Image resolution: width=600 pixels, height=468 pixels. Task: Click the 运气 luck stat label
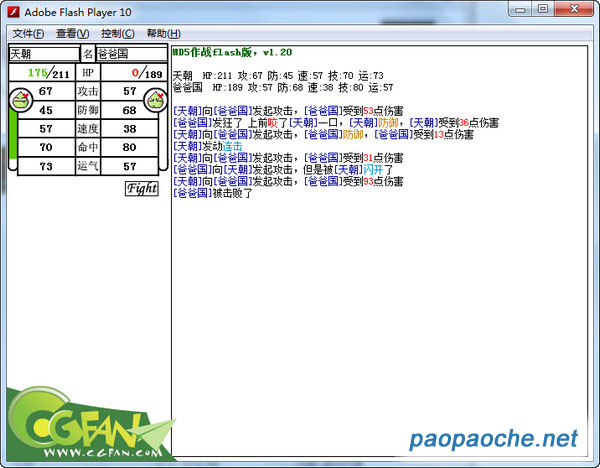tap(88, 167)
